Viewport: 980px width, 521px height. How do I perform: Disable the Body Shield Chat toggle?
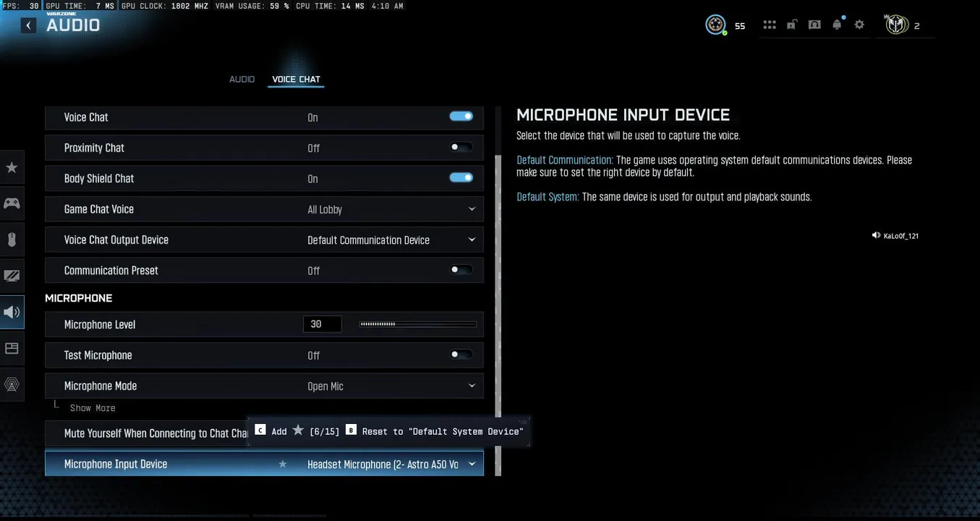[461, 178]
